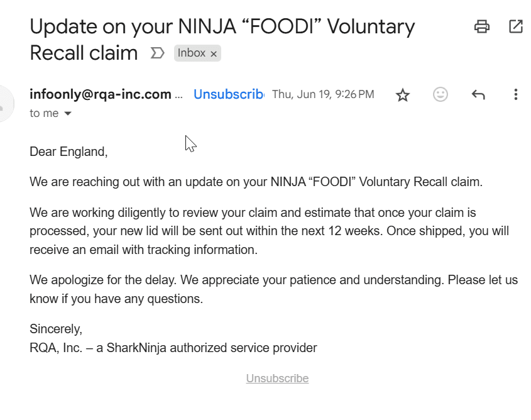Print this email message

(482, 26)
